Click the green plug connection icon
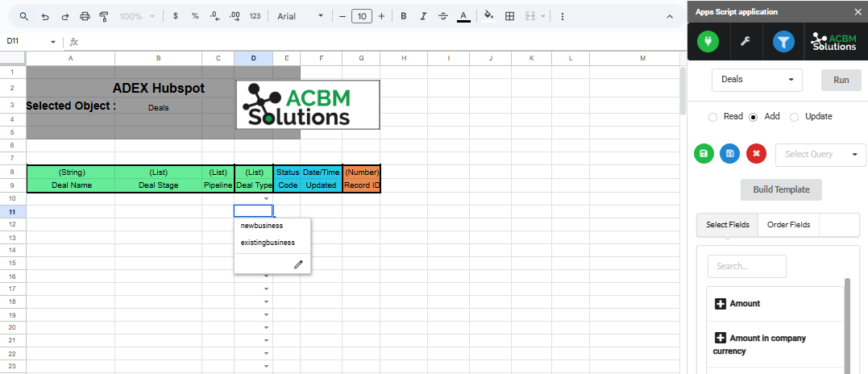The height and width of the screenshot is (374, 868). click(708, 41)
